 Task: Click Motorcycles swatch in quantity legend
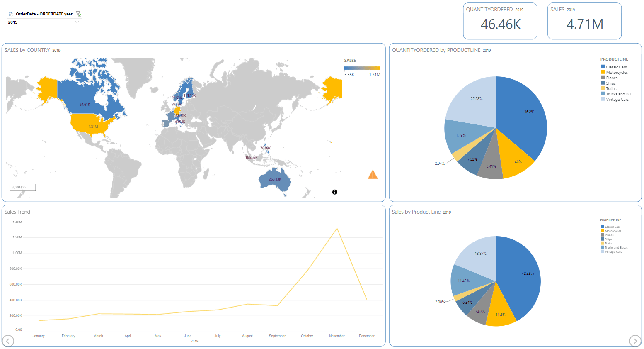pos(603,72)
